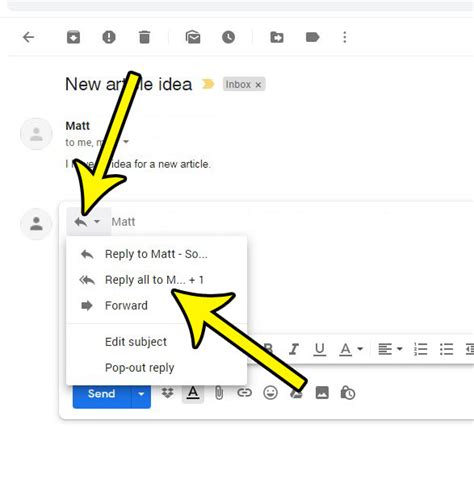Click the Matt recipient field
This screenshot has width=474, height=499.
[123, 222]
